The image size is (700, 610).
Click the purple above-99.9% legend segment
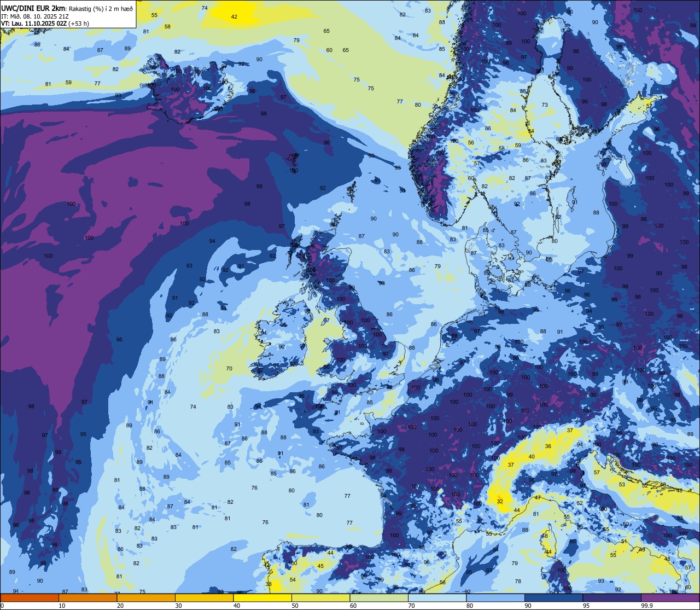[x=670, y=597]
